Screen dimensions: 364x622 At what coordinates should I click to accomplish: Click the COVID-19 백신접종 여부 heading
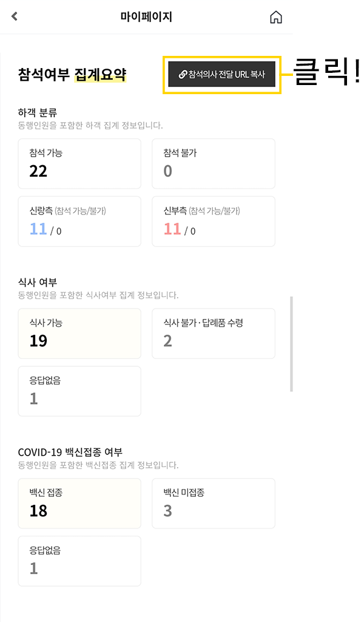tap(70, 452)
